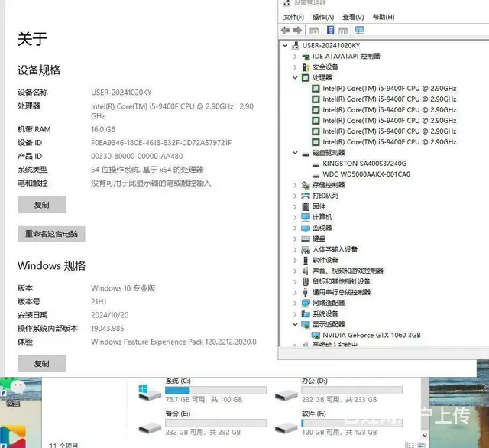
Task: Click the Explorer scrollbar down arrow
Action: click(425, 435)
